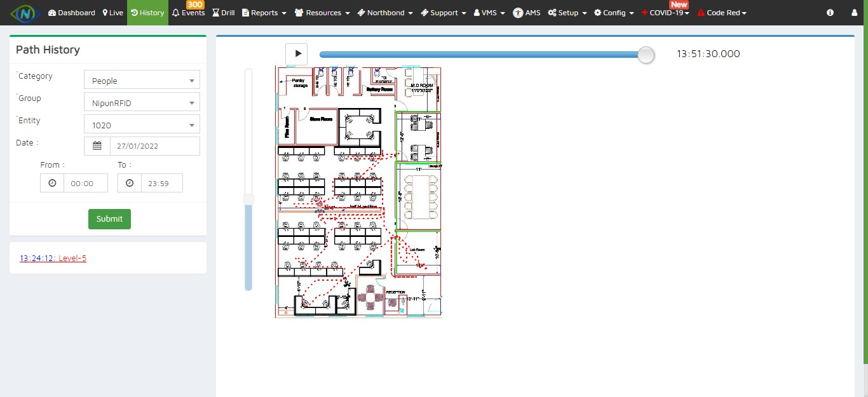The width and height of the screenshot is (868, 397).
Task: Click the COVID-19 red plus icon
Action: [645, 13]
